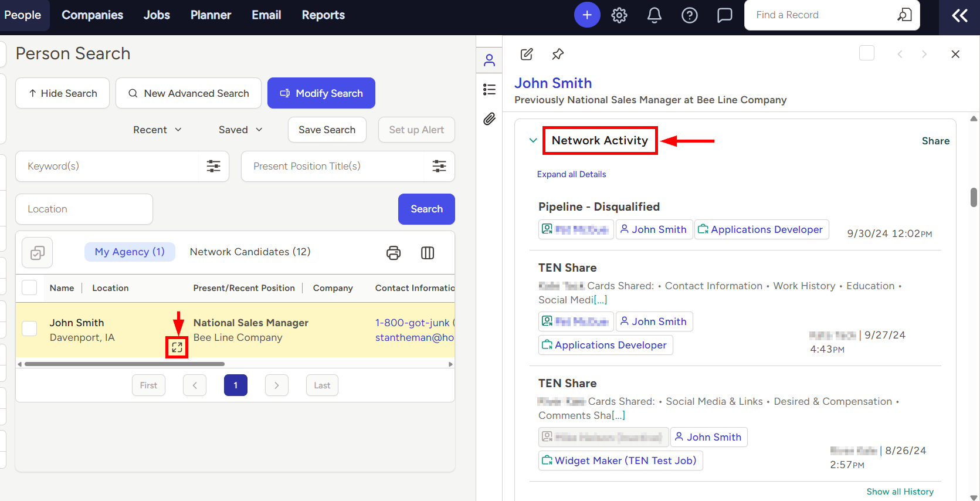Click Expand all Details link
The height and width of the screenshot is (501, 980).
572,174
